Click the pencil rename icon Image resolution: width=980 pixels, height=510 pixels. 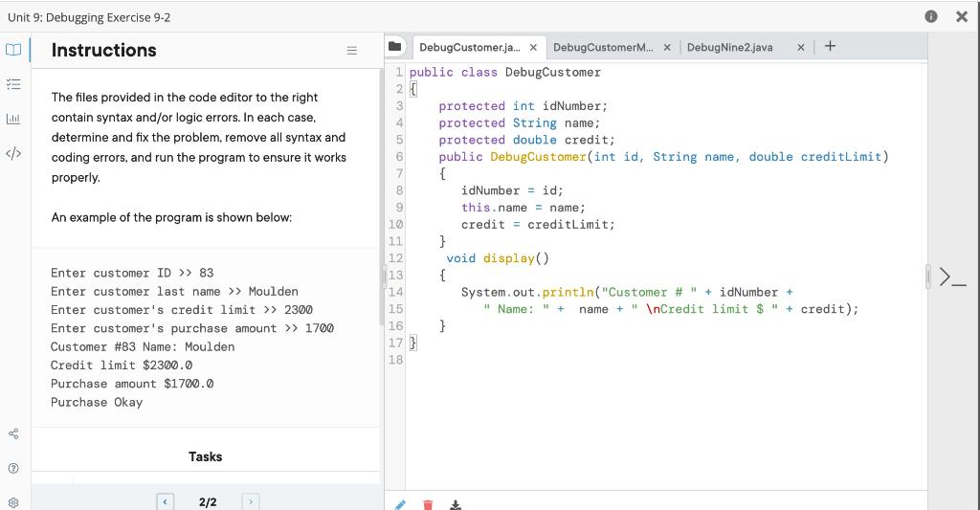[401, 504]
